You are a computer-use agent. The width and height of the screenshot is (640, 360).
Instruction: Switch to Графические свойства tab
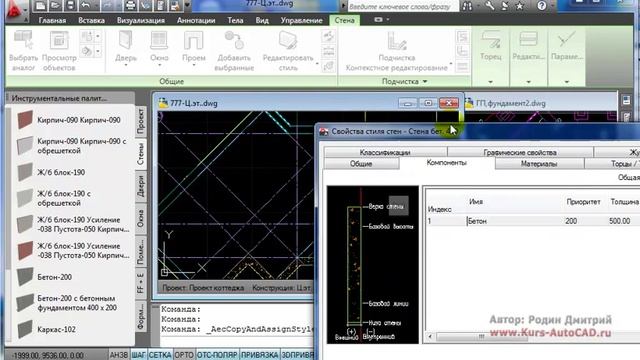[x=520, y=152]
